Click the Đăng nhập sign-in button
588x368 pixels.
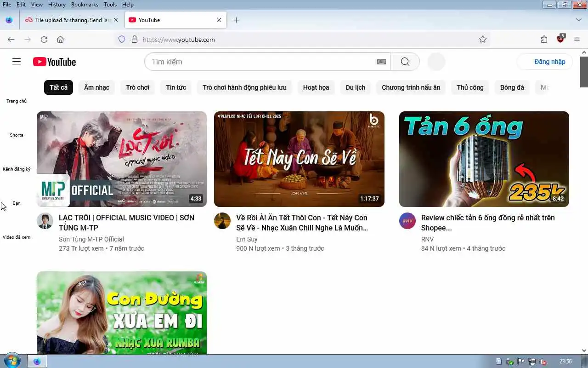(x=545, y=62)
